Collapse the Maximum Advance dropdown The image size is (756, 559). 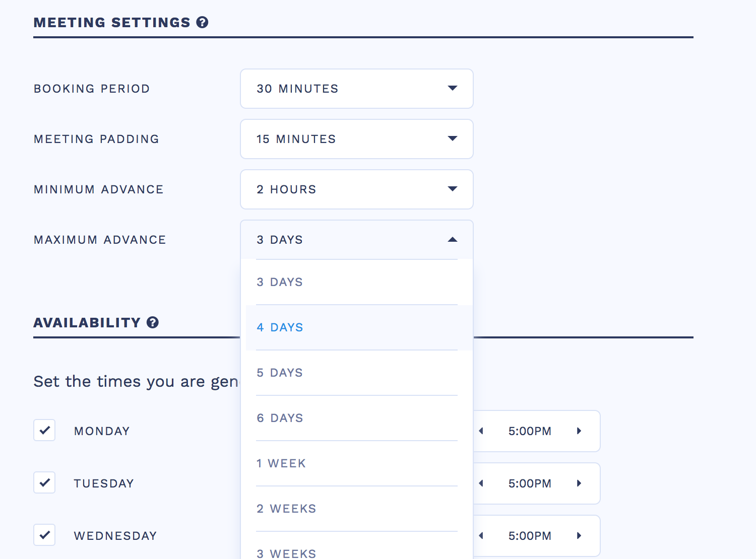tap(356, 240)
